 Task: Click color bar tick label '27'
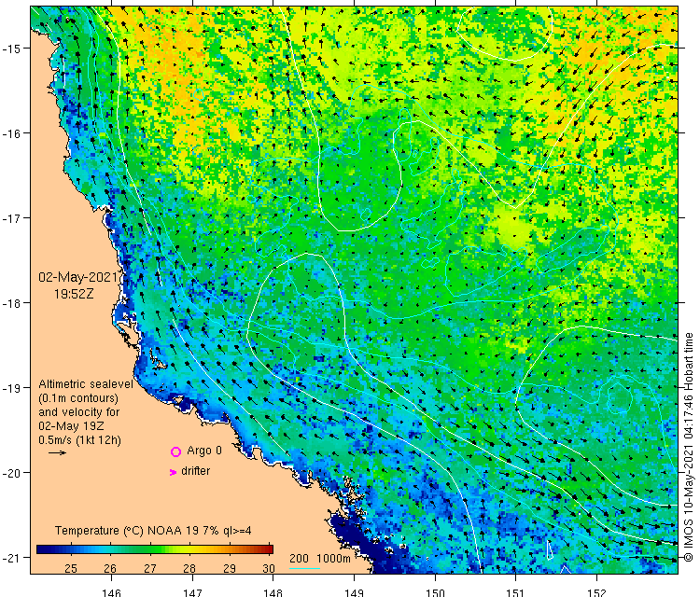[150, 568]
